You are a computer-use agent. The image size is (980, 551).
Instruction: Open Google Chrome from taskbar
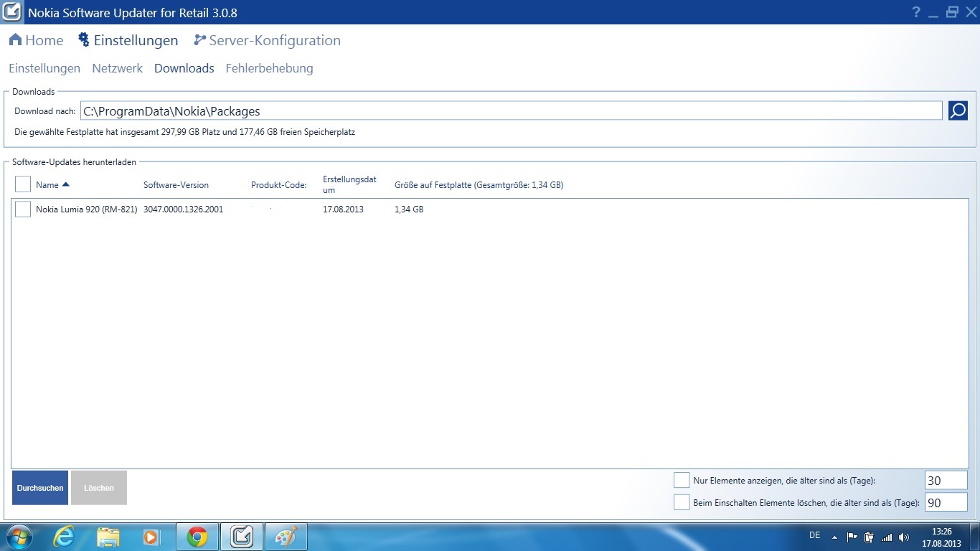coord(197,537)
